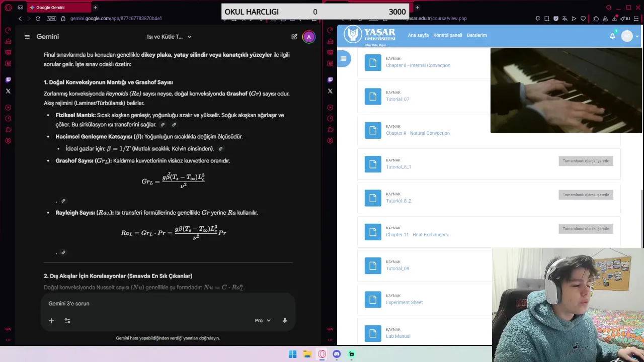Open X in the left Opera sidebar
Viewport: 644px width, 362px height.
[x=8, y=91]
